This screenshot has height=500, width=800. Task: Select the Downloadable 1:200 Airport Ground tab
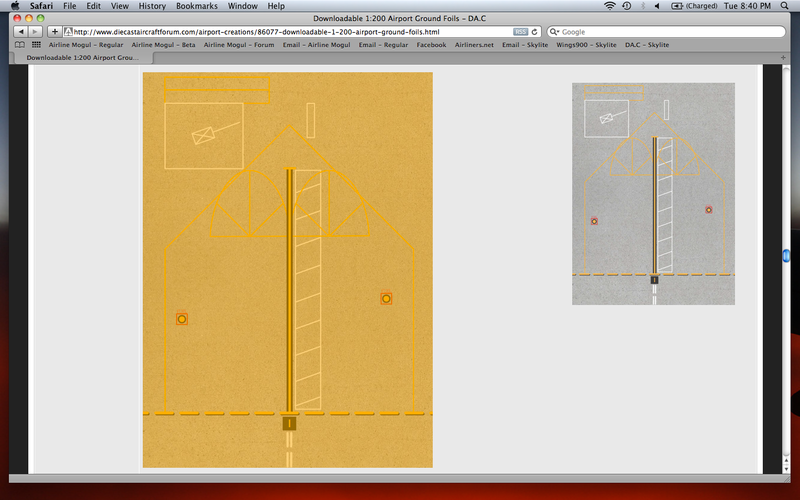pos(82,58)
